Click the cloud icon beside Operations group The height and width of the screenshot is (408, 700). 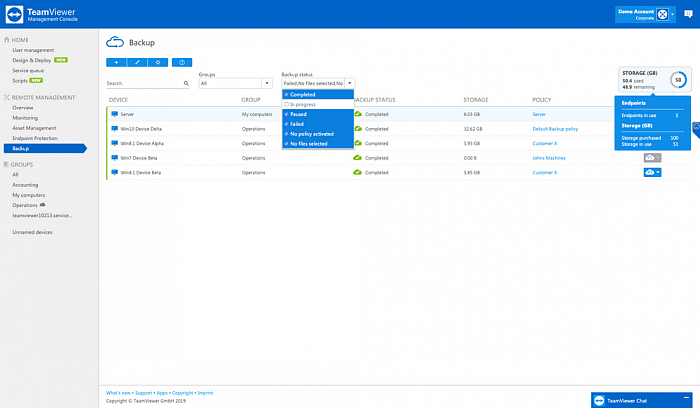click(43, 205)
